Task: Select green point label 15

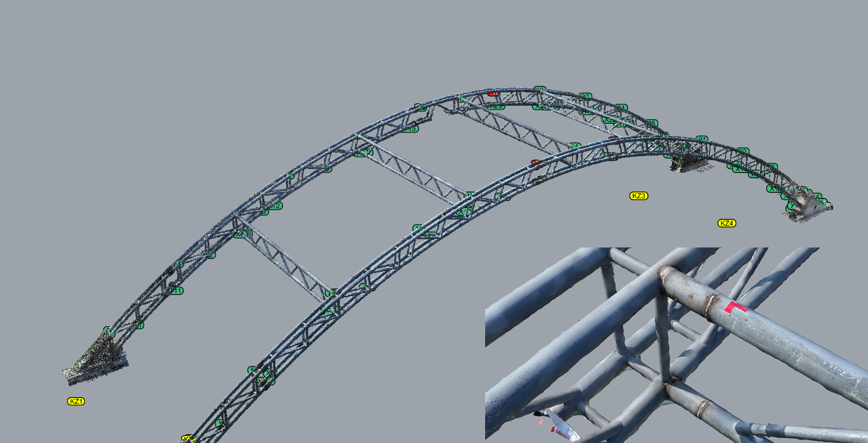Action: (x=410, y=129)
